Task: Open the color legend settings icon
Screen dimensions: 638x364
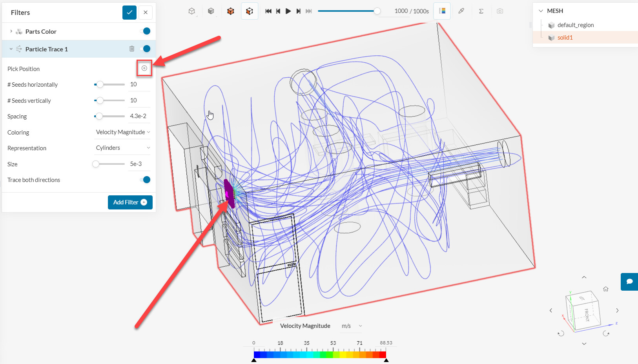Action: [442, 11]
